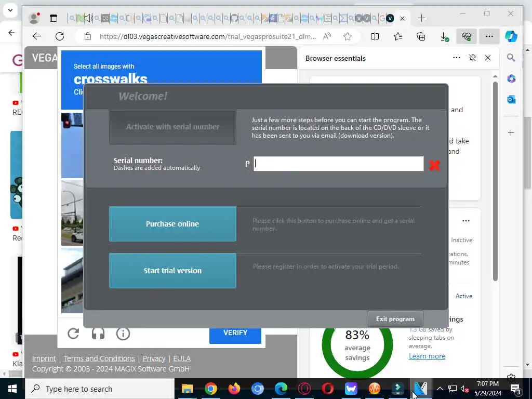This screenshot has width=532, height=399.
Task: Close the Browser essentials pane
Action: [487, 58]
